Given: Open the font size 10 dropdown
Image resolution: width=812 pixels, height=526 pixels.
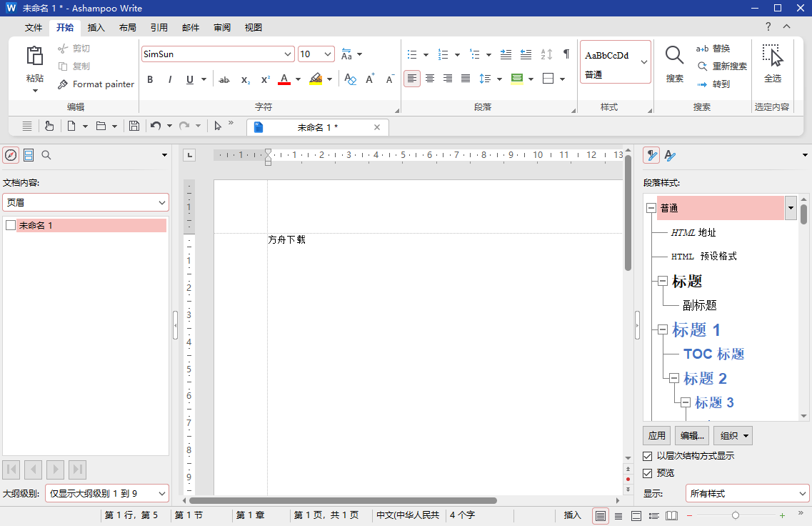Looking at the screenshot, I should click(x=328, y=54).
